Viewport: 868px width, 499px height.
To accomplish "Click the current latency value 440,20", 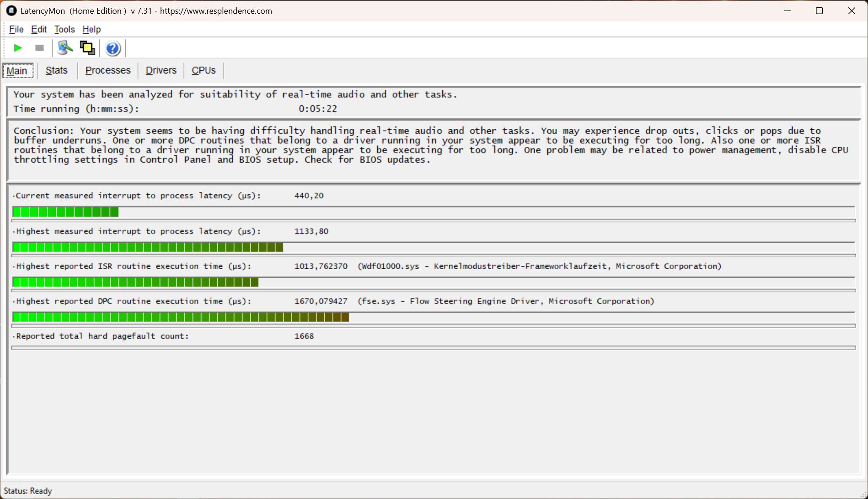I will coord(309,196).
